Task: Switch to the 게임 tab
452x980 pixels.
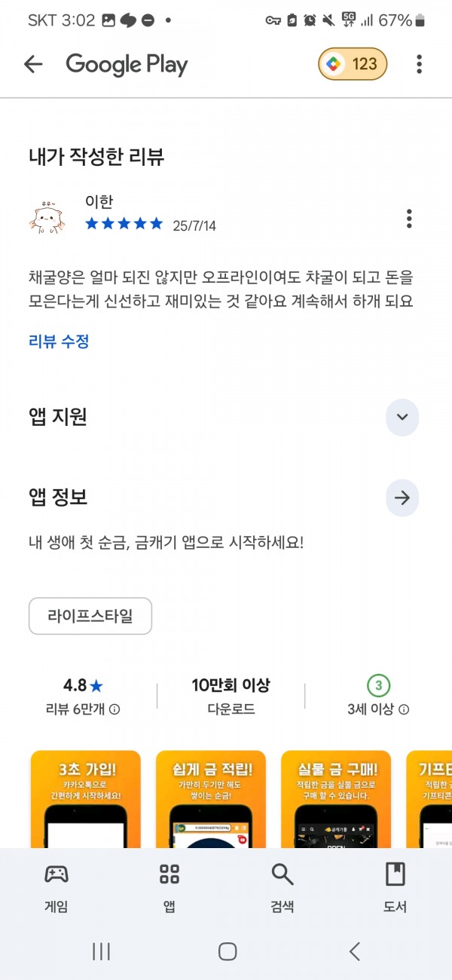Action: click(56, 887)
